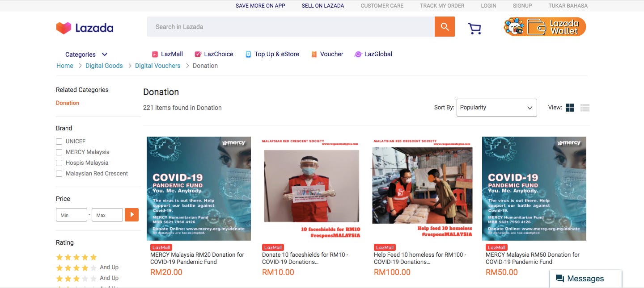Click the RM50.00 price

502,272
